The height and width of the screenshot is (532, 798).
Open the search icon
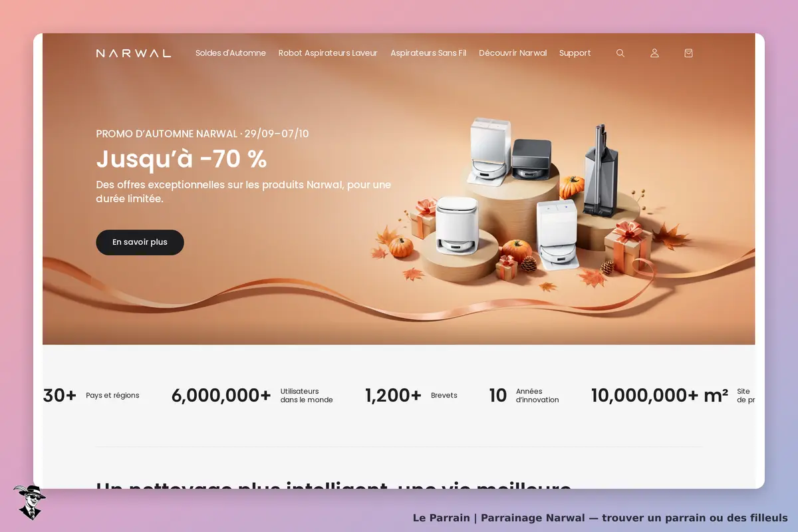[620, 53]
